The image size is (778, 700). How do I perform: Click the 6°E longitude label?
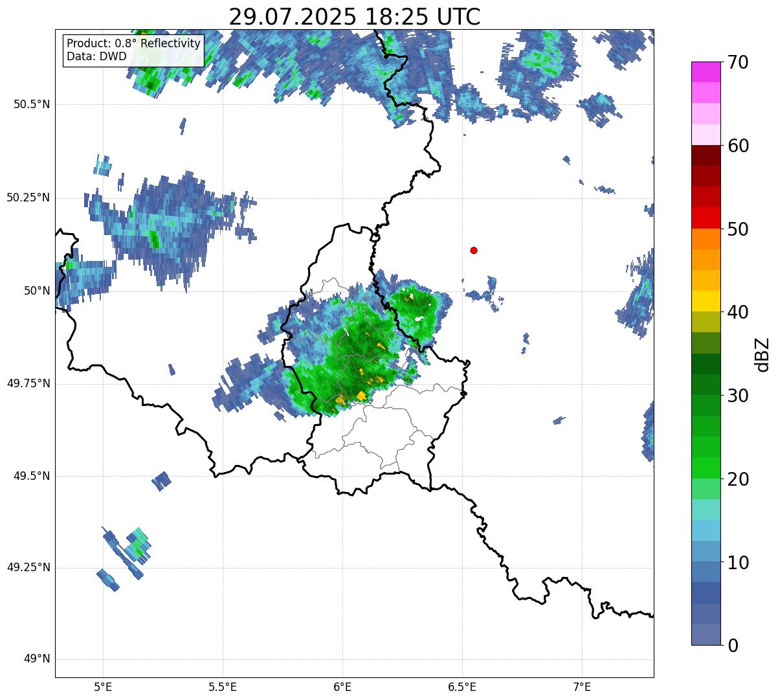click(x=342, y=686)
